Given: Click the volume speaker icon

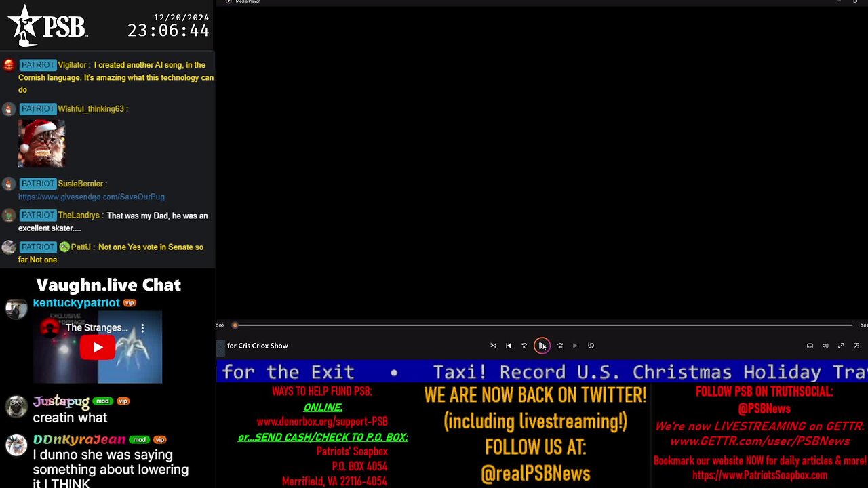Looking at the screenshot, I should (825, 346).
